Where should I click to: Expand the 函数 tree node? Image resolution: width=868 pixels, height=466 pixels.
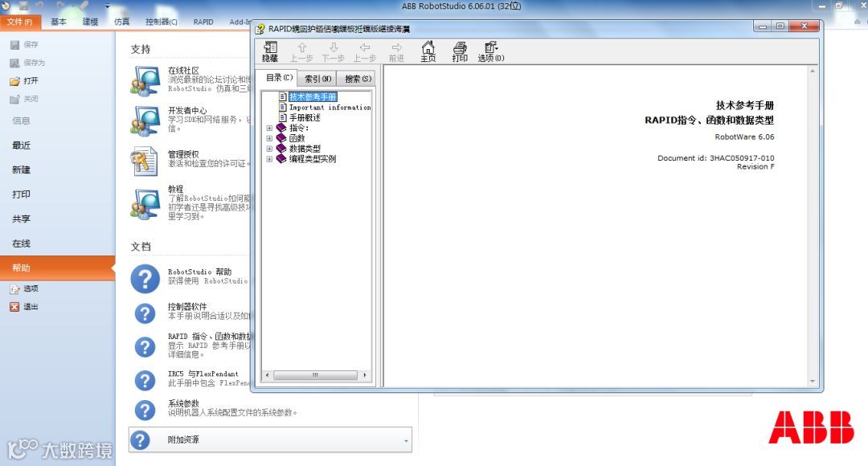(269, 138)
